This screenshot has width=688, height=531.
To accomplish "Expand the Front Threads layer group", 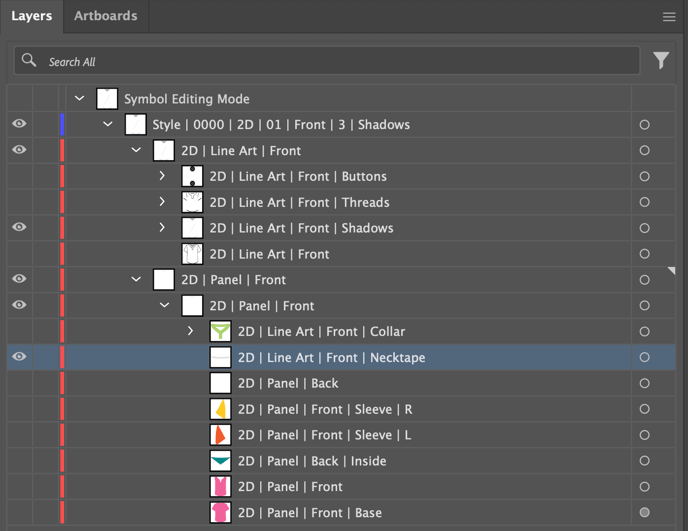I will point(163,202).
